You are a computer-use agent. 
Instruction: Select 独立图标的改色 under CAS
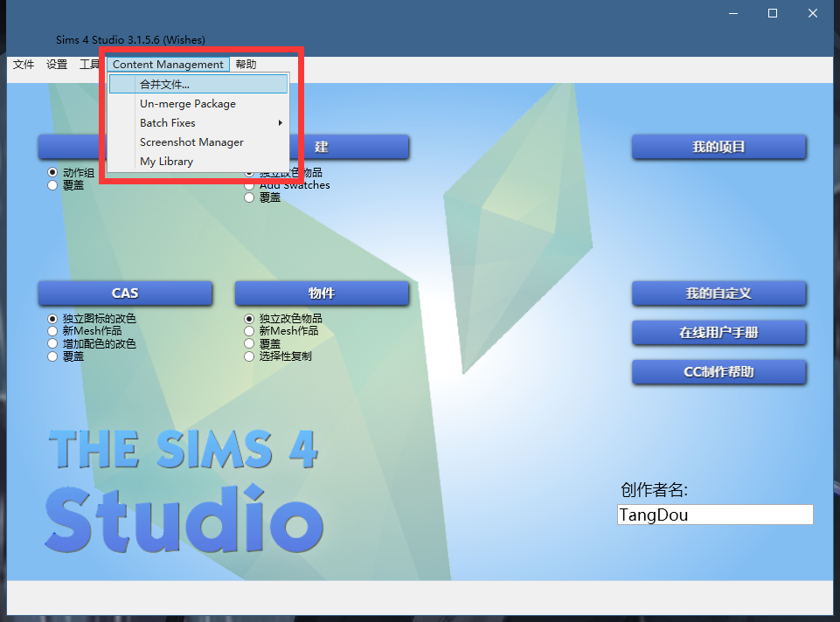[x=52, y=319]
